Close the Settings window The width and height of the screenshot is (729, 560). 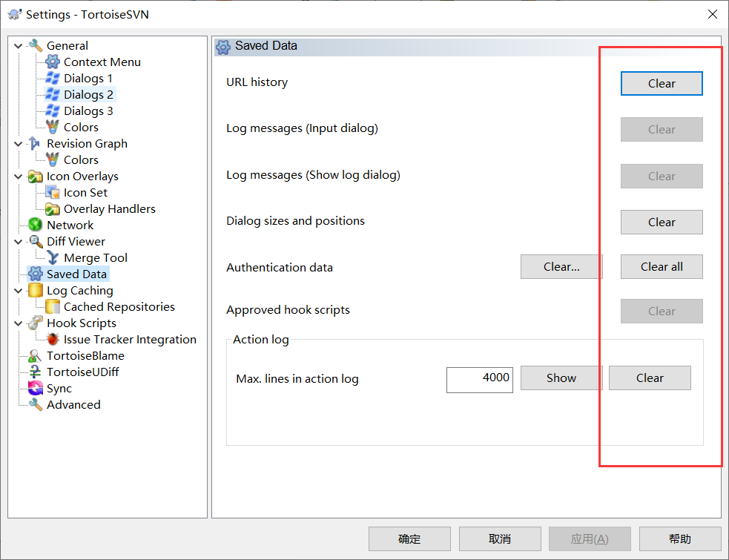coord(712,14)
